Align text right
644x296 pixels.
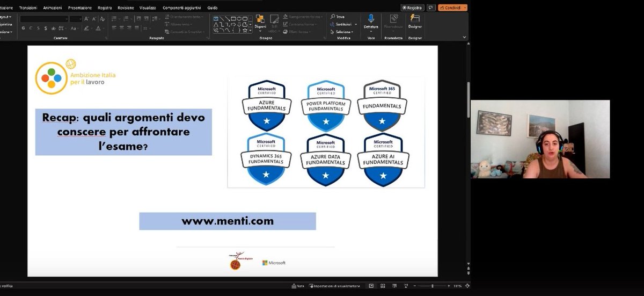tap(129, 28)
